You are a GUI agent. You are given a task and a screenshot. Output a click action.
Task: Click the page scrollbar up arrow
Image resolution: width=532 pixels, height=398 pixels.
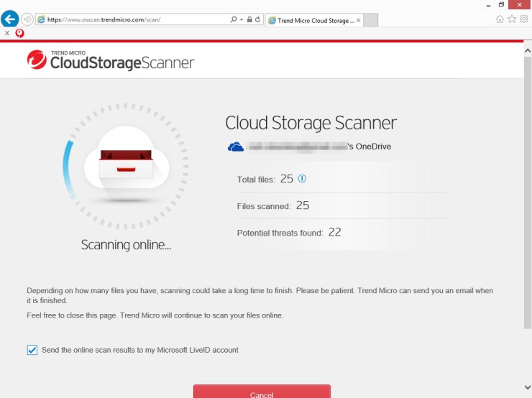tap(528, 51)
